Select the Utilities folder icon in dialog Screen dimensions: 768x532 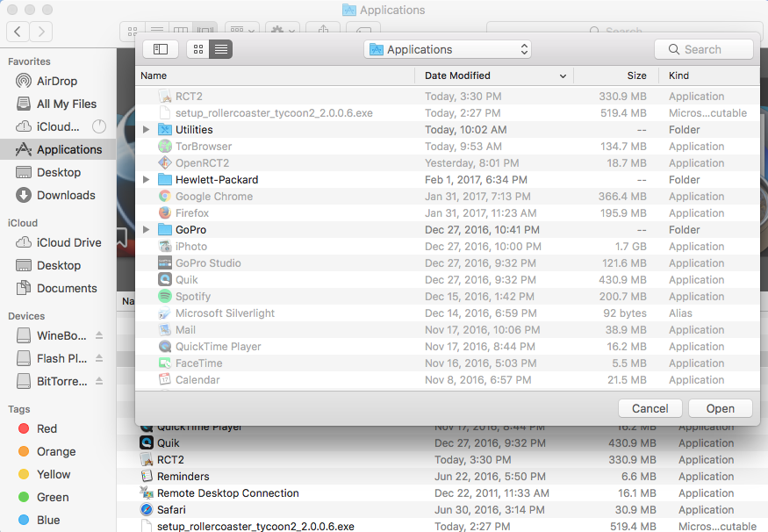coord(165,129)
